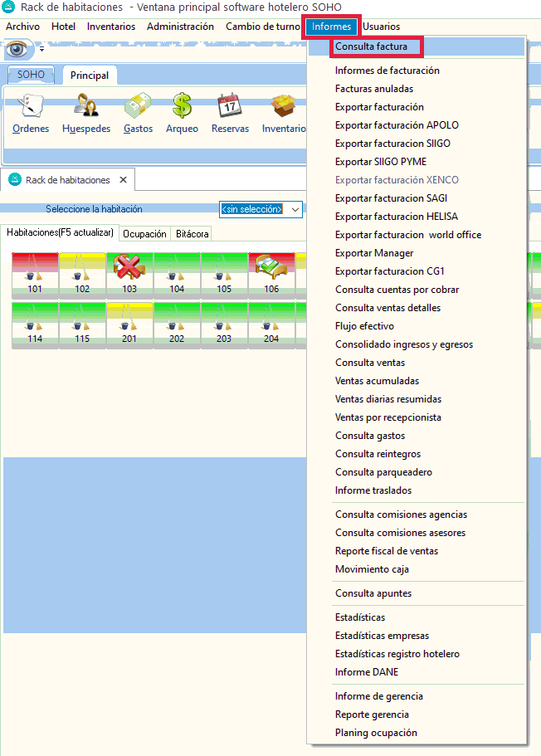Click the eye application button

(18, 50)
